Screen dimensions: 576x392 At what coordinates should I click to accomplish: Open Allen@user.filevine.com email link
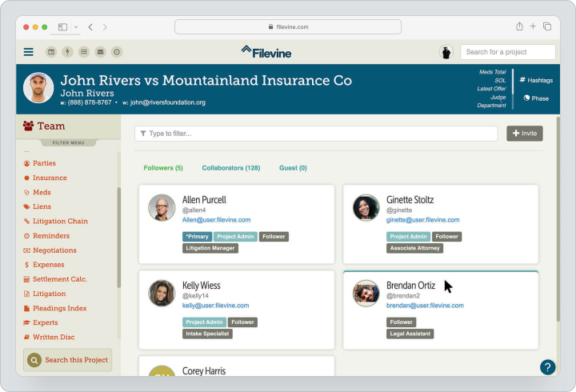tap(216, 220)
